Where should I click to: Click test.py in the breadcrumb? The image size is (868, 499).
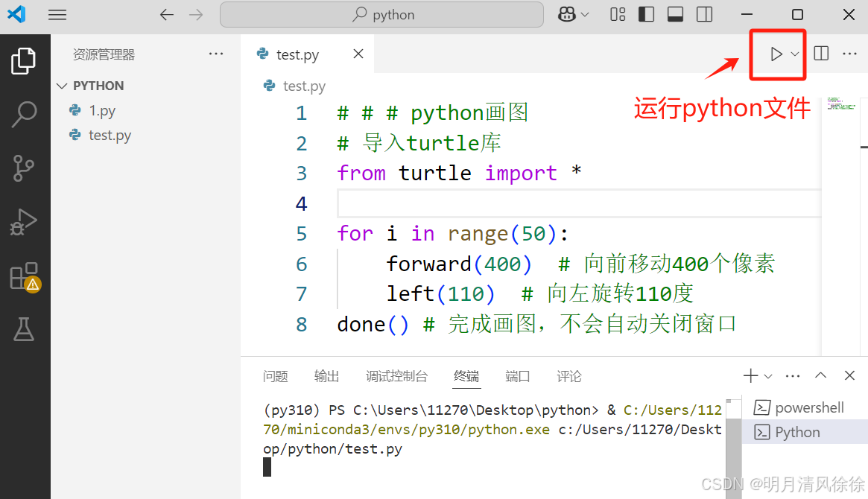pyautogui.click(x=304, y=86)
